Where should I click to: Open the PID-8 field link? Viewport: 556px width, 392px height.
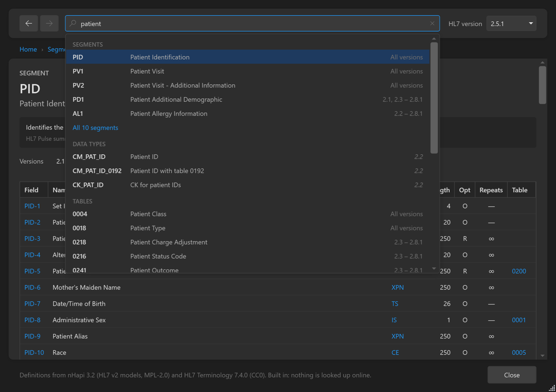pos(32,320)
